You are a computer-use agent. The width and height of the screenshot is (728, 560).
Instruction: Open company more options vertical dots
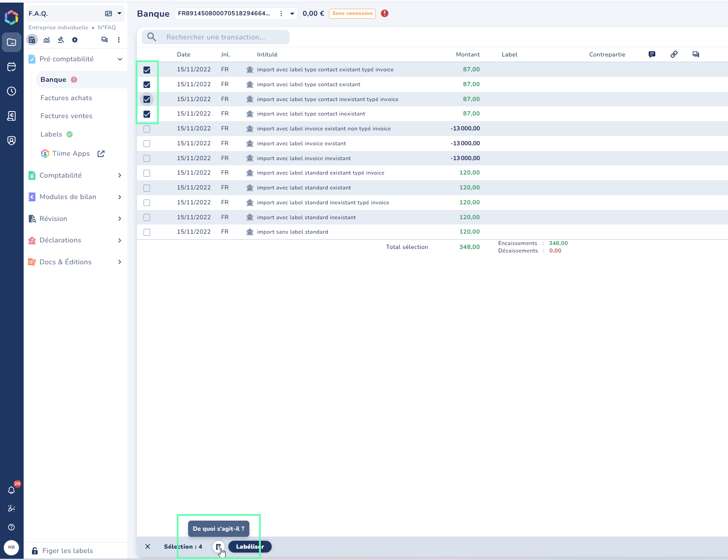[119, 40]
